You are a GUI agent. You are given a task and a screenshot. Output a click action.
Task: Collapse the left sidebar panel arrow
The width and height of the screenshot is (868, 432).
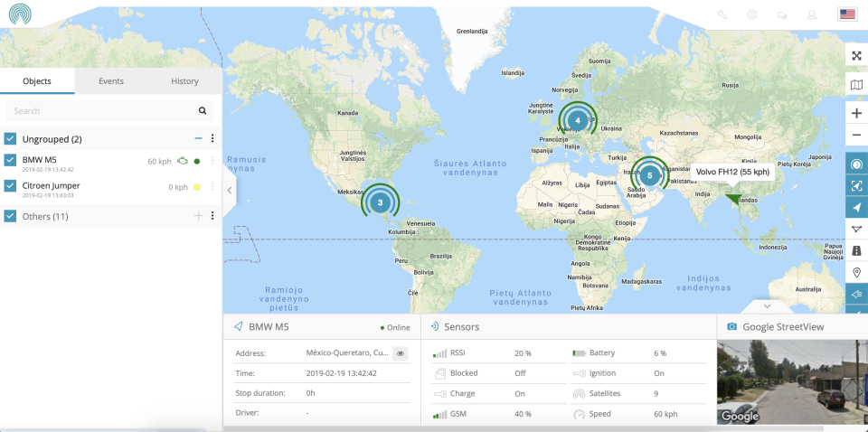coord(229,190)
